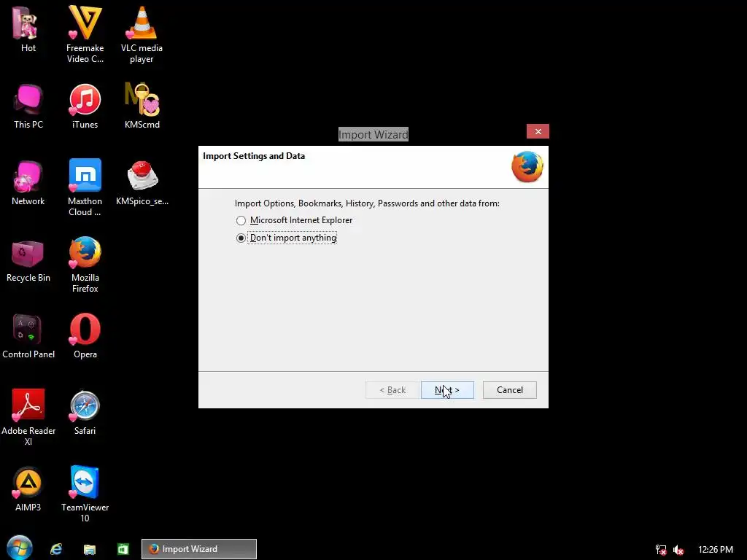
Task: Open the green Store taskbar icon
Action: (x=123, y=549)
